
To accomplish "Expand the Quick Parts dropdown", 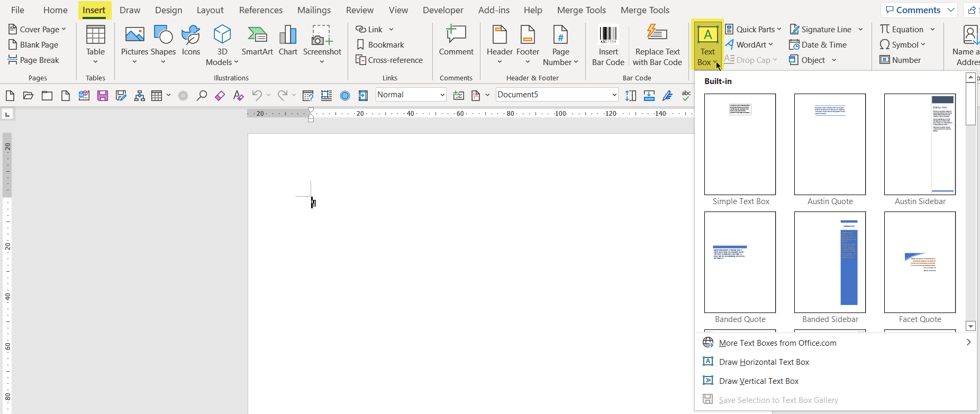I will click(x=752, y=30).
